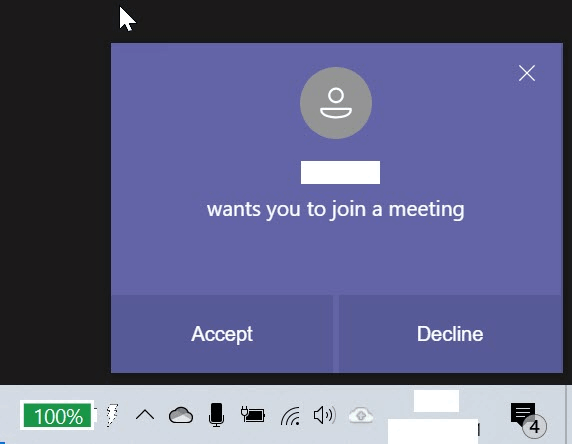Open the plugged-in battery power icon
The height and width of the screenshot is (444, 572).
coord(253,415)
